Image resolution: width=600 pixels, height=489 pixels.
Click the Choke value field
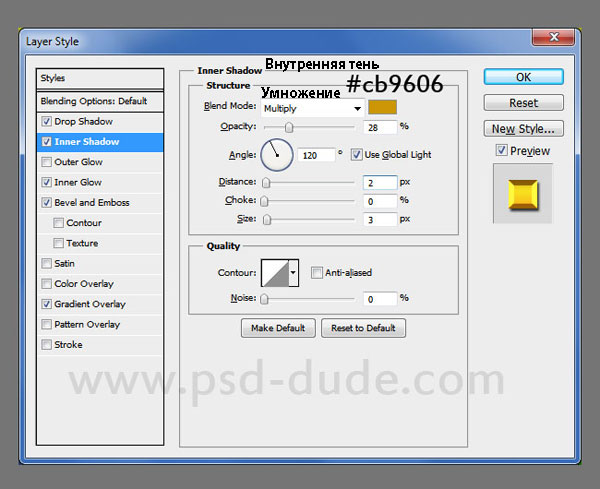380,201
